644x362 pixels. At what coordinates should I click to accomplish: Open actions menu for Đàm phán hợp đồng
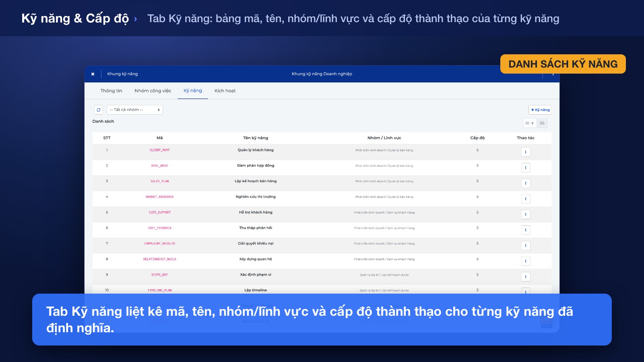(x=526, y=168)
